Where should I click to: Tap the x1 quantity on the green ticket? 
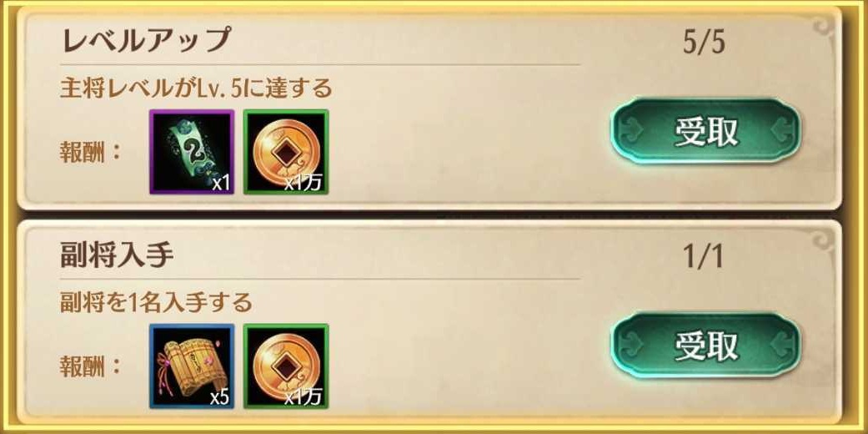(x=221, y=184)
